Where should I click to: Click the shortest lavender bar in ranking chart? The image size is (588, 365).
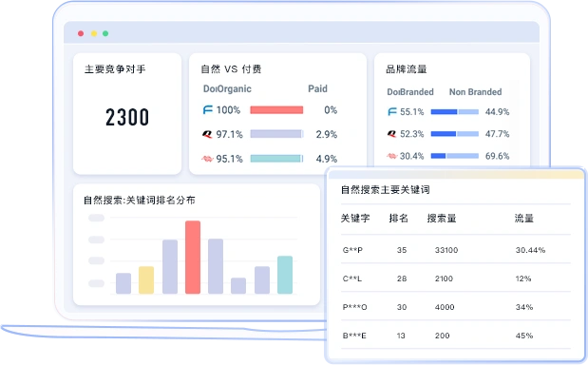pyautogui.click(x=238, y=285)
